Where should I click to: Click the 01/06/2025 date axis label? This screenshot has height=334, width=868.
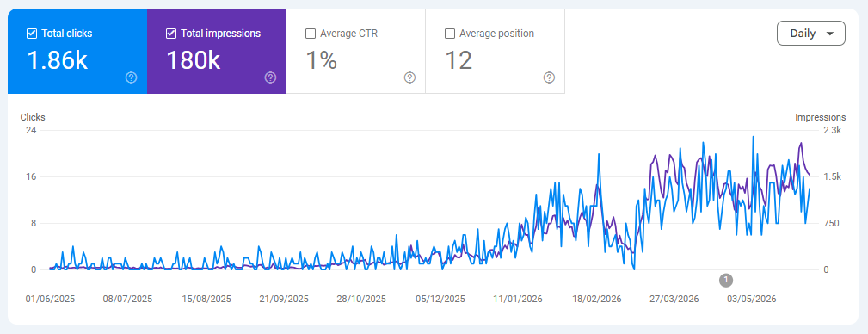pos(50,299)
